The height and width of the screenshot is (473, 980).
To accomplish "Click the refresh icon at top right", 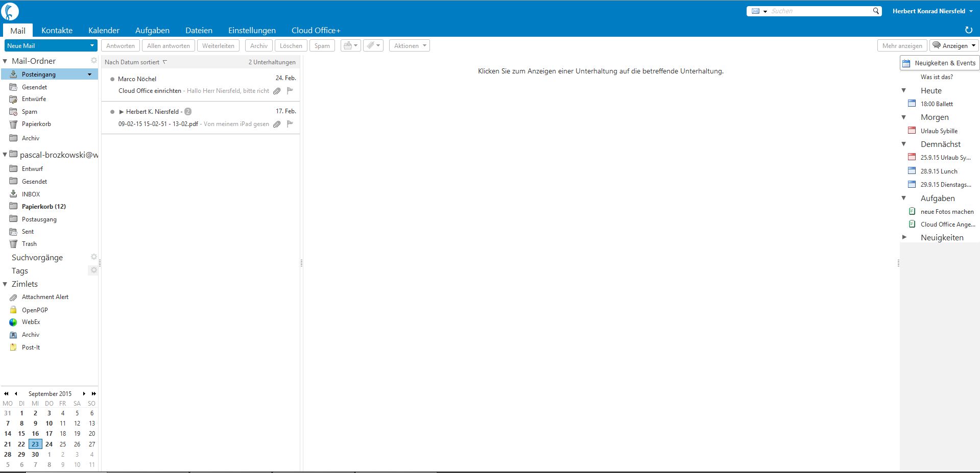I will tap(968, 30).
